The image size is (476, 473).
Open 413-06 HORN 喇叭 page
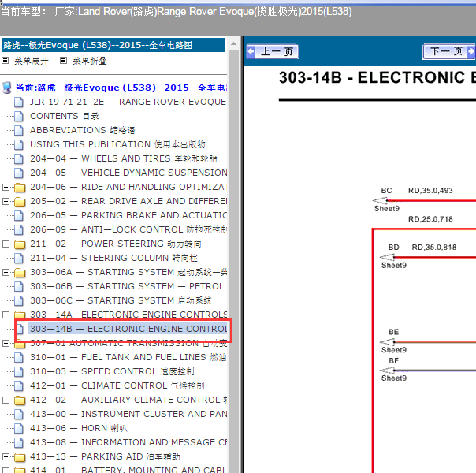79,428
